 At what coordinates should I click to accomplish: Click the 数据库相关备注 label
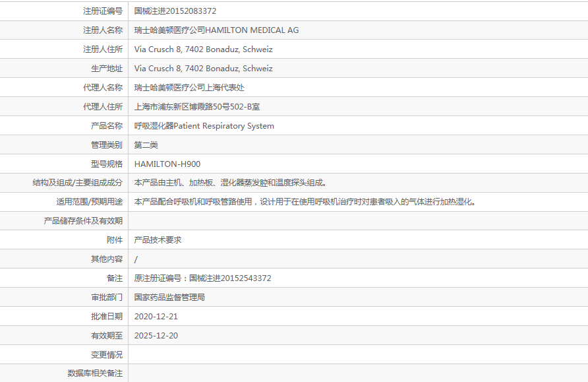[x=95, y=373]
